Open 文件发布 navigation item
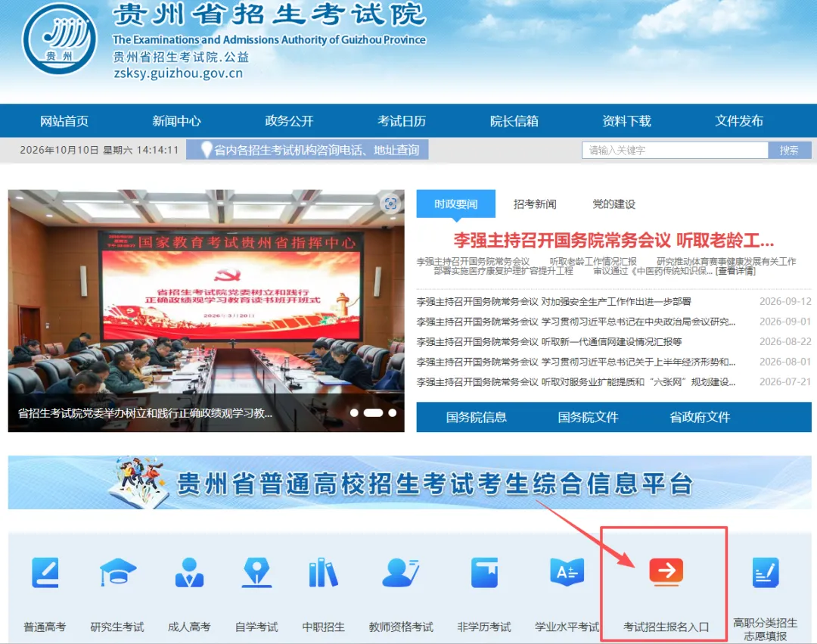Viewport: 817px width, 644px height. pos(739,121)
